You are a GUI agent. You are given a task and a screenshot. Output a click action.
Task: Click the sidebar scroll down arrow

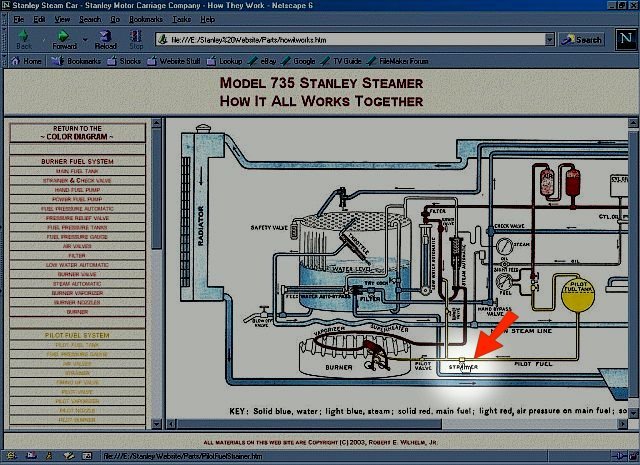tap(156, 424)
